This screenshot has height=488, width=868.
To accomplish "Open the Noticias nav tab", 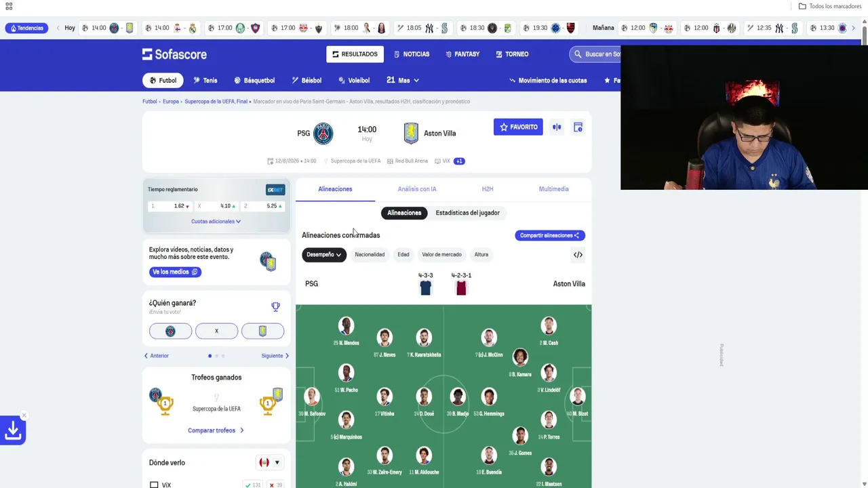I will [x=412, y=54].
